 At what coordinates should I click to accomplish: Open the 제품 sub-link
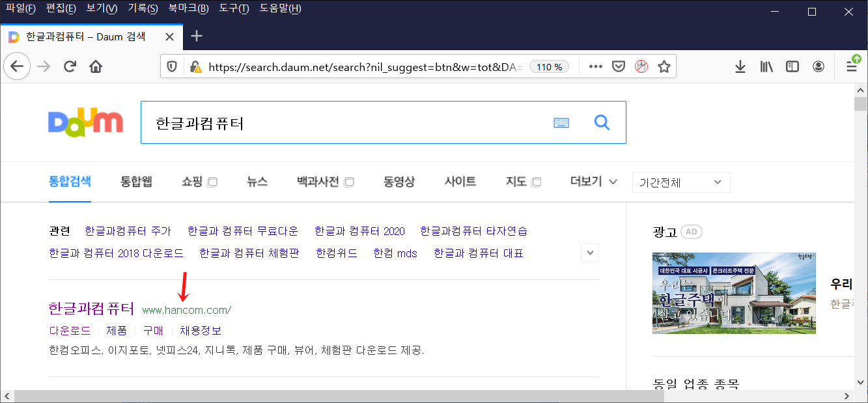click(117, 331)
